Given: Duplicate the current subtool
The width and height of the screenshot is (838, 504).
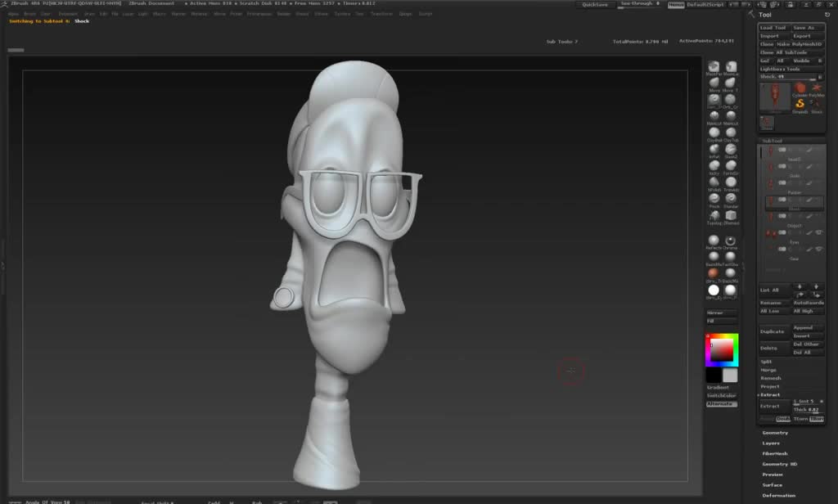Looking at the screenshot, I should click(x=773, y=332).
